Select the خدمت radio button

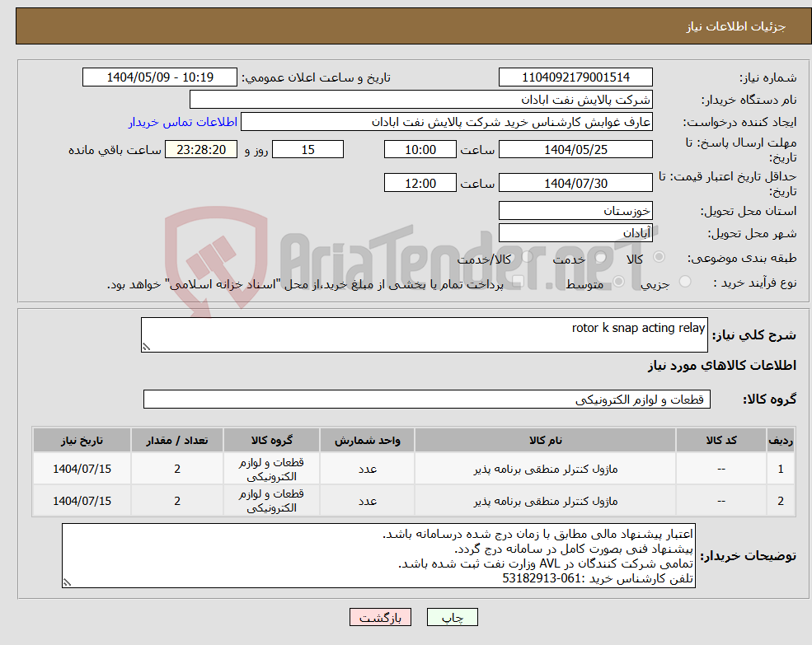point(600,257)
